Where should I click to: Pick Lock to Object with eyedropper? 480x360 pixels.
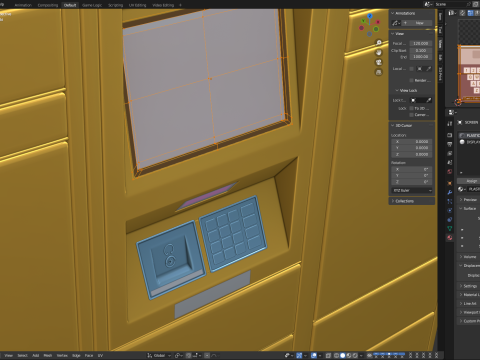tap(429, 100)
